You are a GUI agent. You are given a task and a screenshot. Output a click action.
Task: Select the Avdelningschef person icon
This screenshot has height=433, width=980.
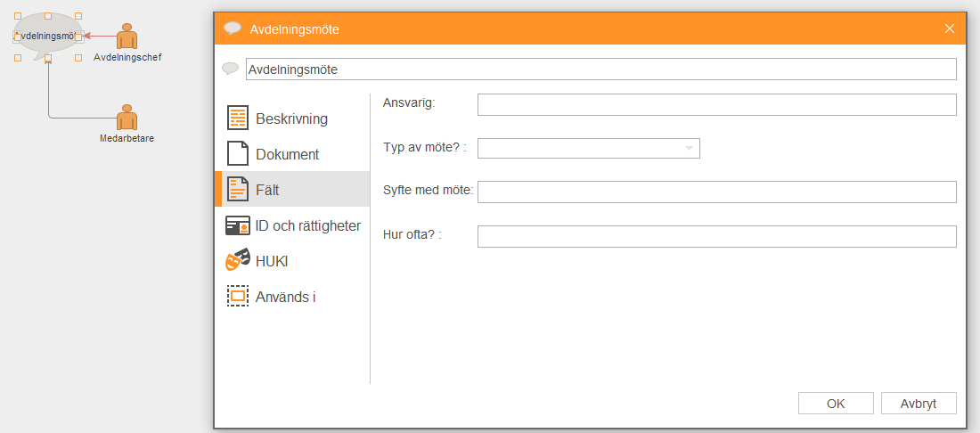127,37
